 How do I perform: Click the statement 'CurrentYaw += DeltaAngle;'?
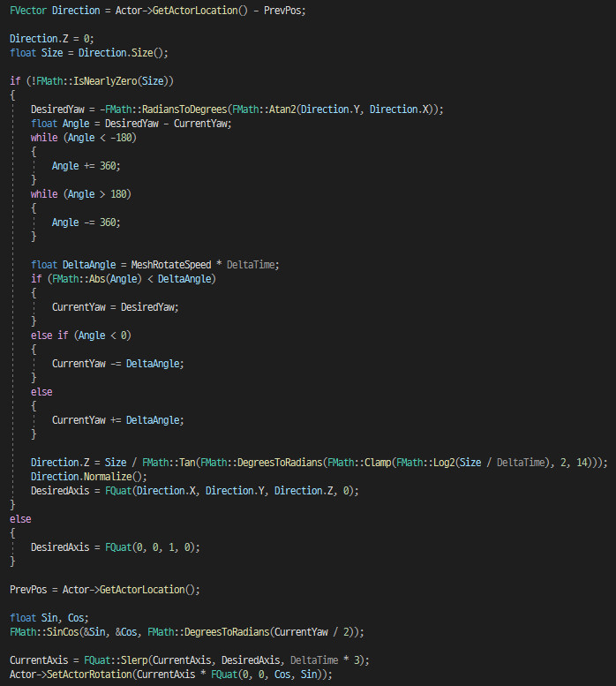click(118, 420)
